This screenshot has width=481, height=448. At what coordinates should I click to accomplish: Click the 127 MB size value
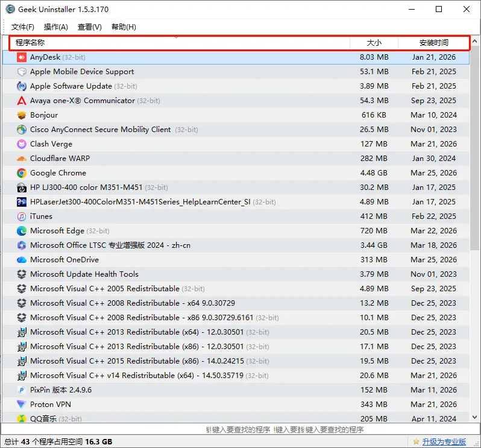374,144
